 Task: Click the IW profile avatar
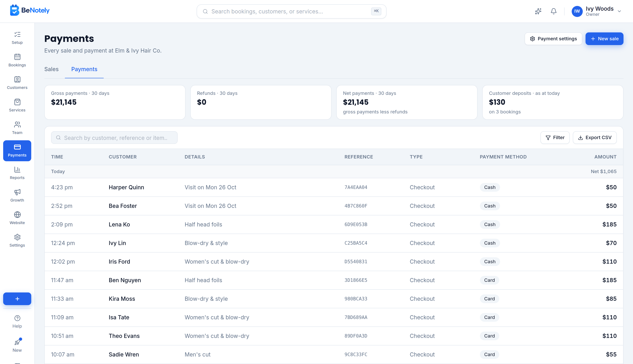[x=577, y=11]
